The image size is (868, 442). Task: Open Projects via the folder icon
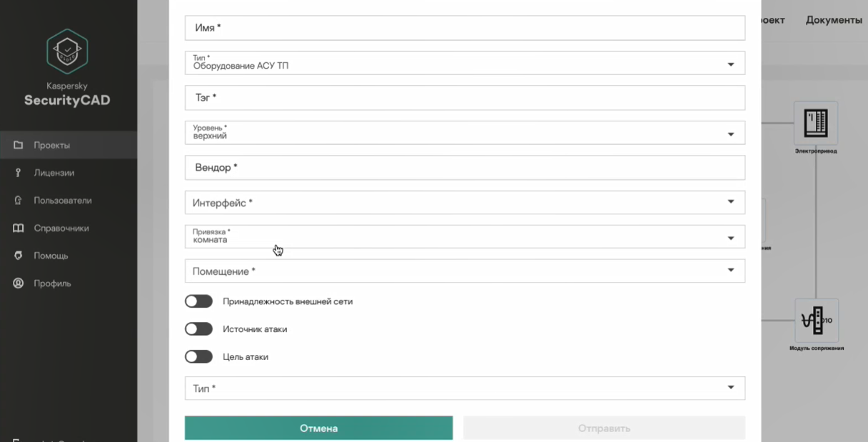pyautogui.click(x=19, y=146)
